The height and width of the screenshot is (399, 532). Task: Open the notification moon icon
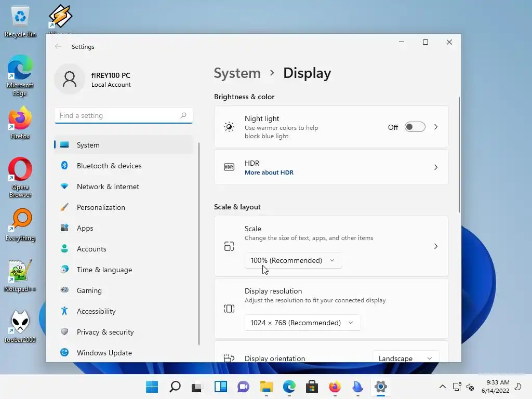[x=518, y=387]
